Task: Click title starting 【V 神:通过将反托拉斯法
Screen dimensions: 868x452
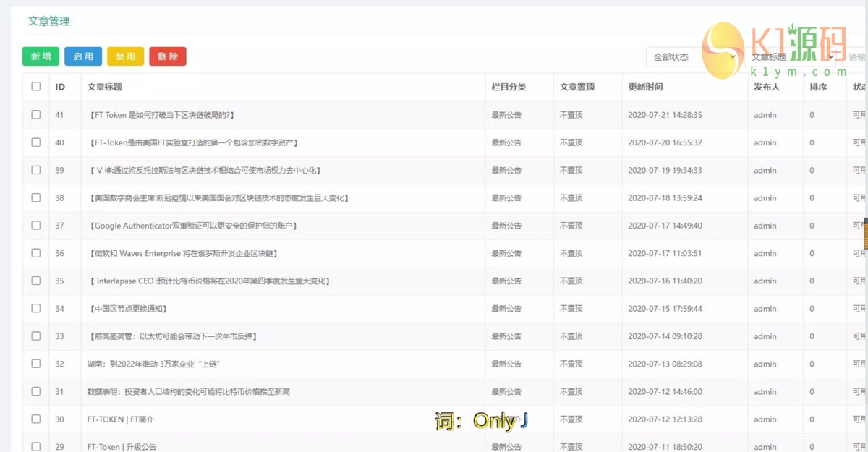Action: (205, 170)
